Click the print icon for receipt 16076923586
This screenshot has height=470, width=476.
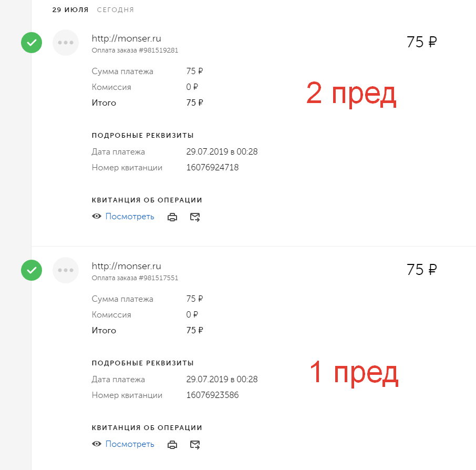172,445
